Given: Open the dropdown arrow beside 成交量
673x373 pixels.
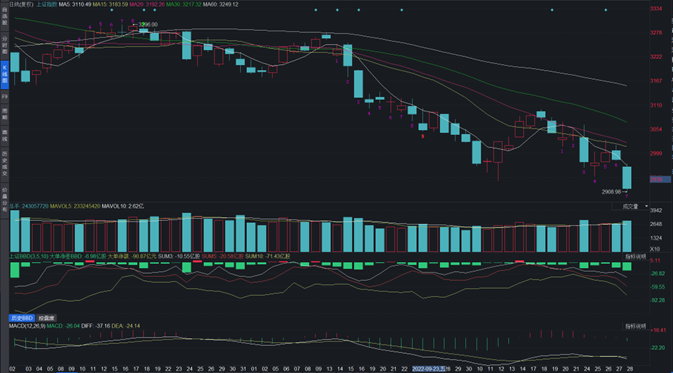Looking at the screenshot, I should click(x=646, y=206).
